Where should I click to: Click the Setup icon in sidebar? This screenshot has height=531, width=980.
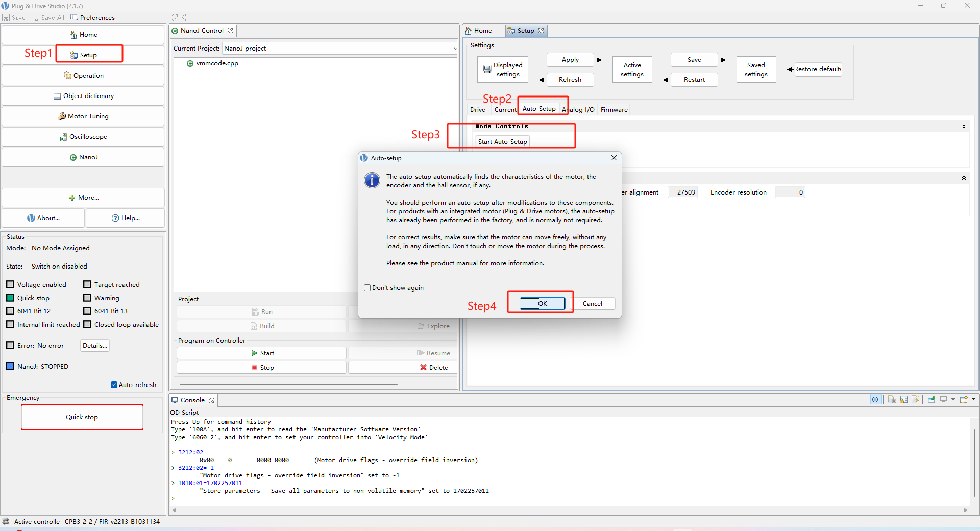[x=74, y=55]
